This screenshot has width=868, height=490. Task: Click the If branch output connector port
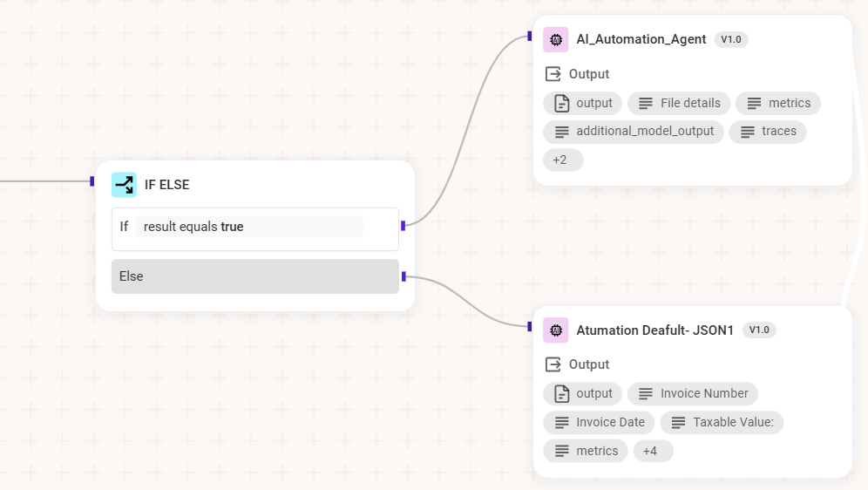pos(403,226)
